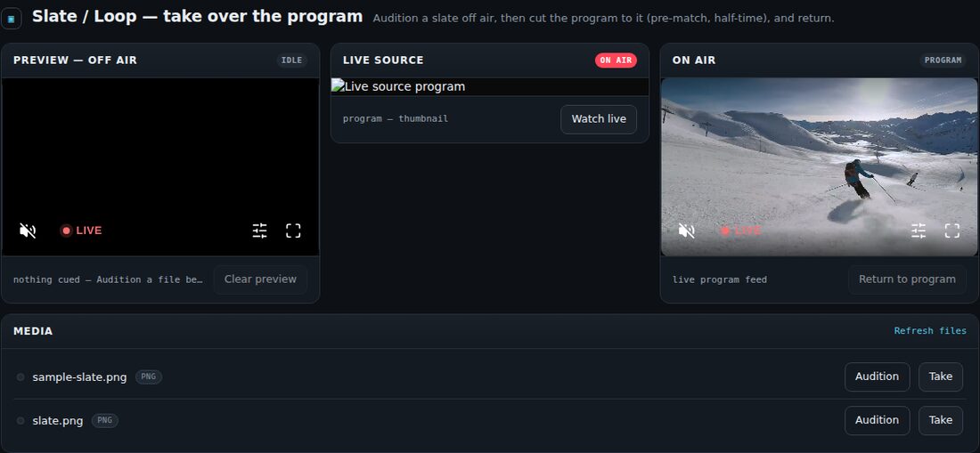Open preview player settings sliders icon
Screen dimensions: 980x453
coord(259,231)
